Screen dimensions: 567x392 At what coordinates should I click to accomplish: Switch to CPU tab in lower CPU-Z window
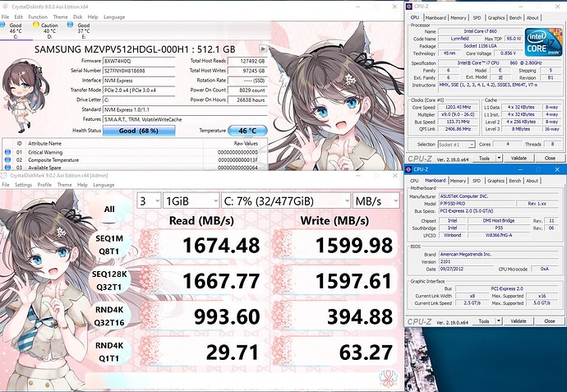click(414, 181)
